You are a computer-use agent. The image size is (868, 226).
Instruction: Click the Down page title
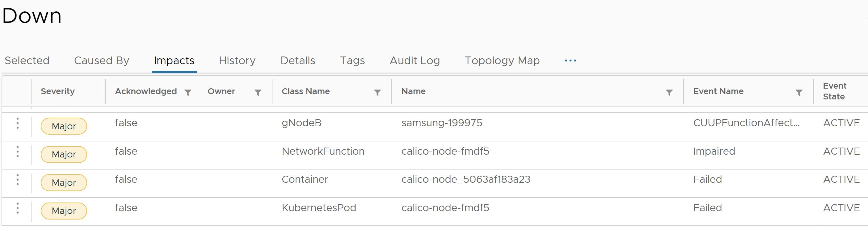(x=32, y=15)
